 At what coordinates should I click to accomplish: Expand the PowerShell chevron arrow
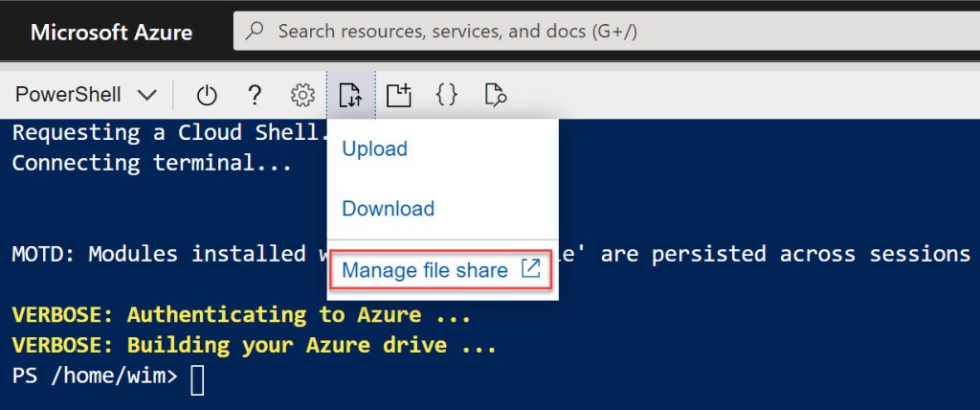147,95
